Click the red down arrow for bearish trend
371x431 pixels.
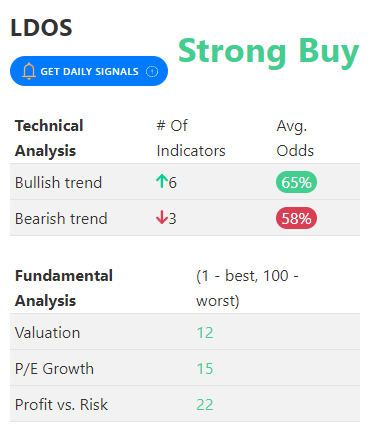[162, 218]
